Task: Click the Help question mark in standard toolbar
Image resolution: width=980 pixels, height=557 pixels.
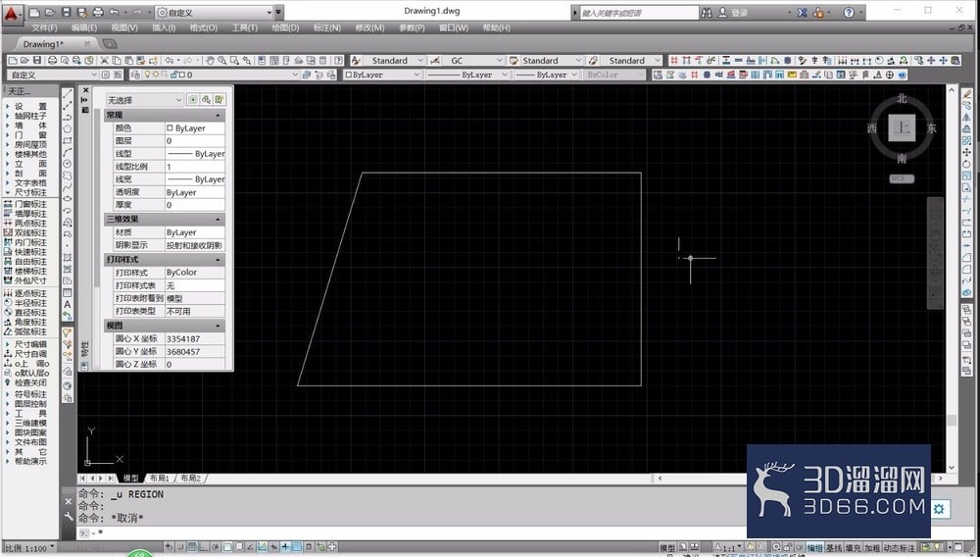Action: [x=338, y=61]
